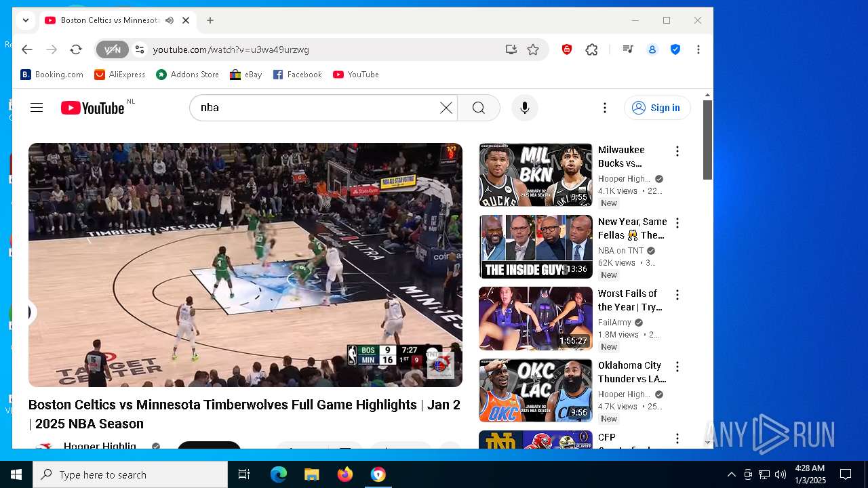Clear the nba search query
This screenshot has width=868, height=488.
tap(446, 108)
